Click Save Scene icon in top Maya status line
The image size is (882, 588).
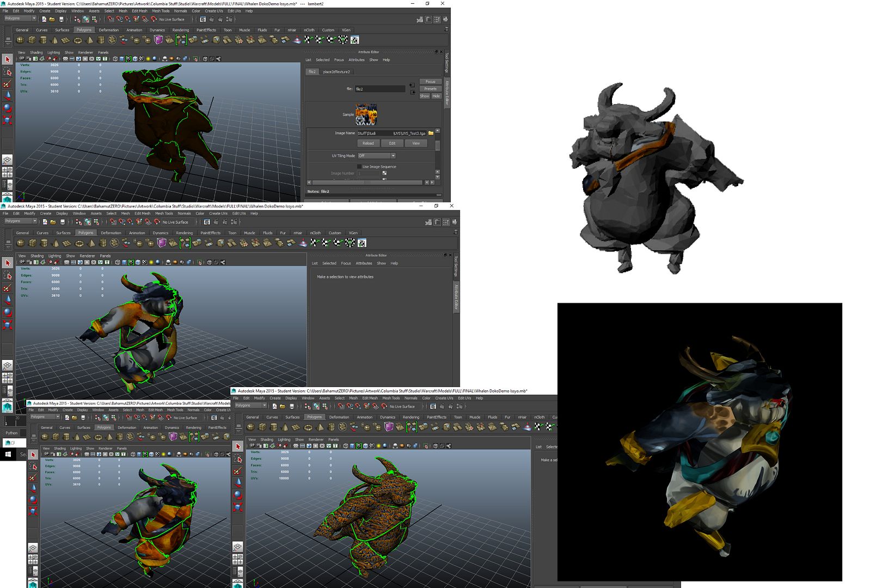62,19
